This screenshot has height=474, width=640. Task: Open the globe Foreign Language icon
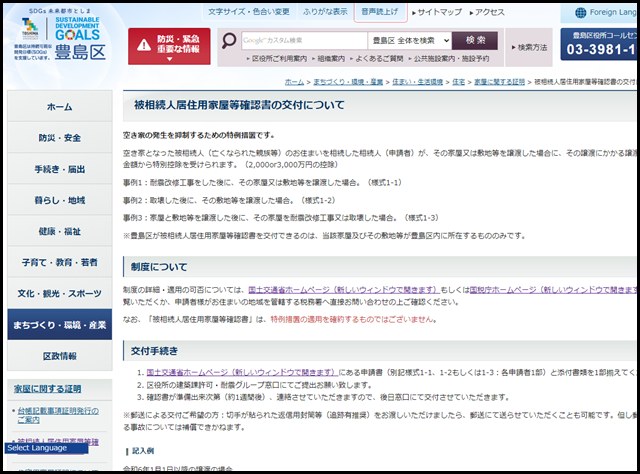(580, 13)
